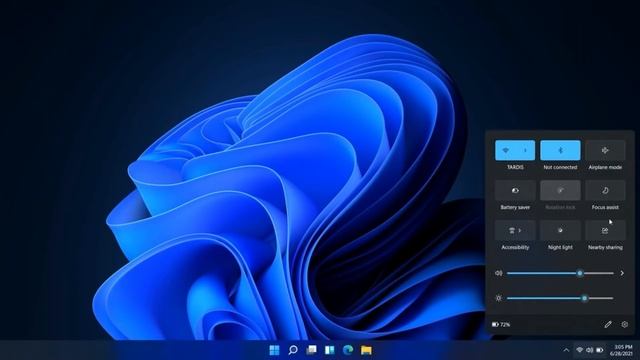Edit quick settings with pencil icon
Viewport: 640px width, 360px height.
608,324
